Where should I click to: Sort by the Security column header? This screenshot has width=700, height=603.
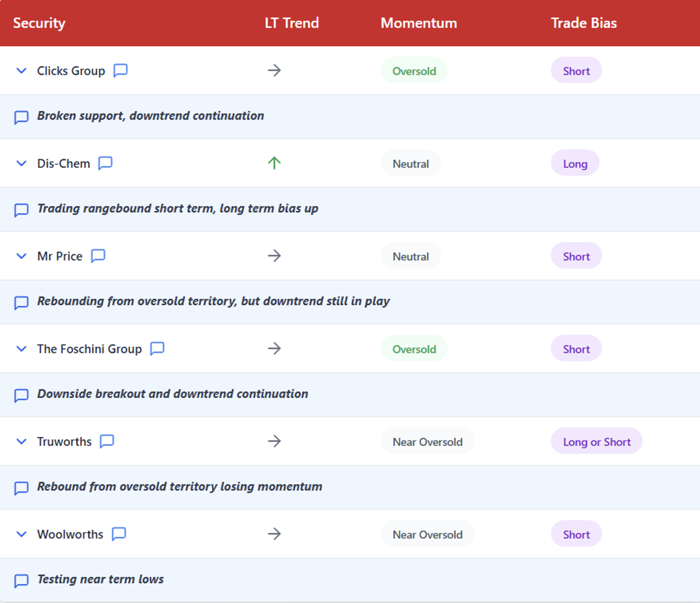tap(39, 23)
